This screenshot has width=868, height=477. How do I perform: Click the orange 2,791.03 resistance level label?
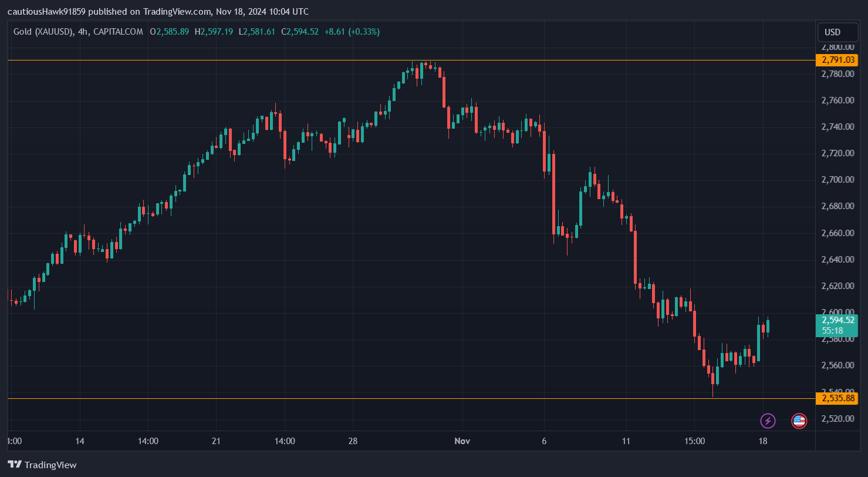tap(838, 59)
